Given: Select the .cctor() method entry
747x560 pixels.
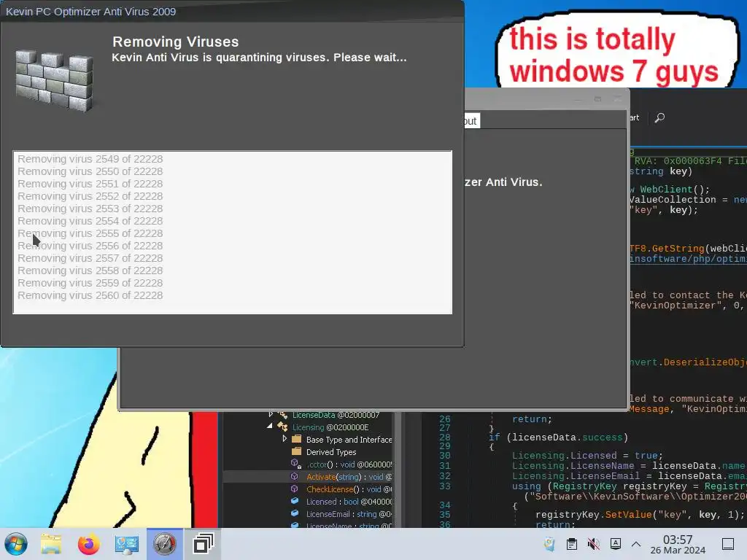Looking at the screenshot, I should [349, 464].
